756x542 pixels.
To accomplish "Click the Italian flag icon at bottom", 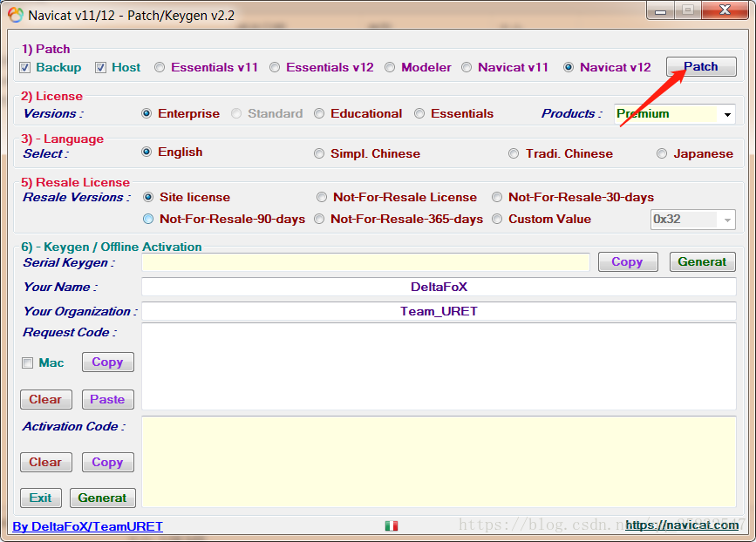I will pyautogui.click(x=392, y=525).
